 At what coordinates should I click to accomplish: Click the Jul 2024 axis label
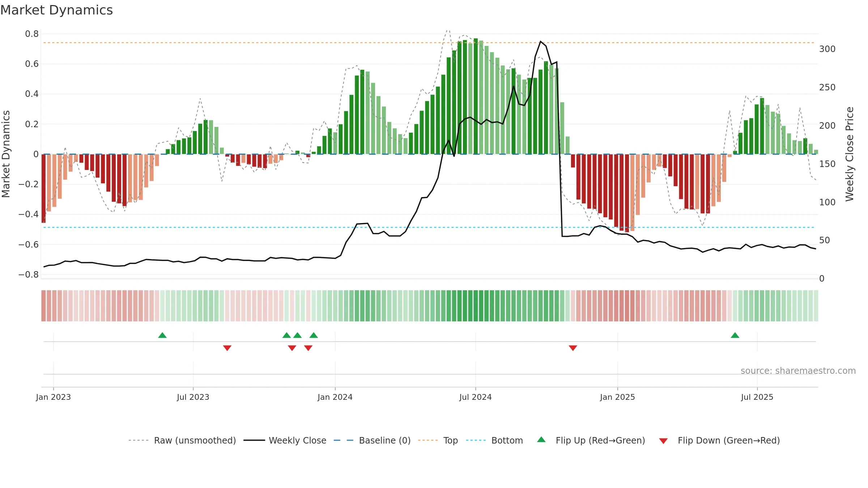pos(476,397)
